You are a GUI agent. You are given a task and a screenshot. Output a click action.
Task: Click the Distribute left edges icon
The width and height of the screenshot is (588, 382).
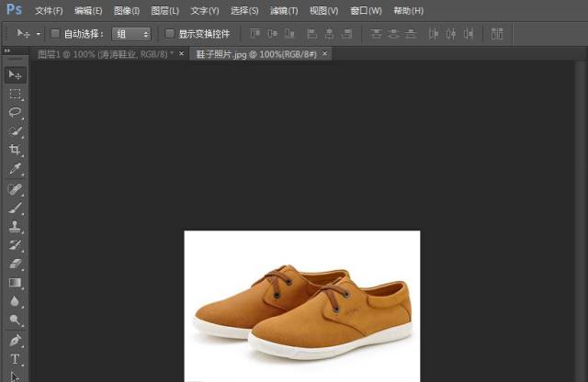pos(434,34)
